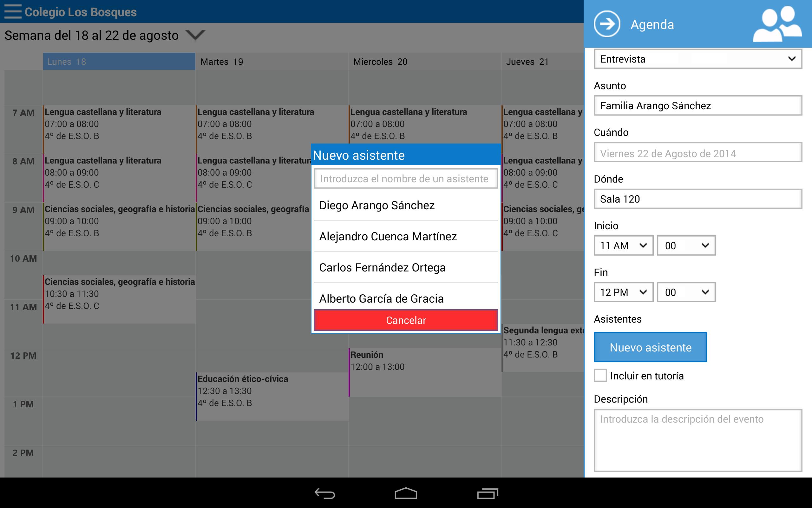
Task: Click the Semana del 18 al 22 de agosto text
Action: (91, 35)
